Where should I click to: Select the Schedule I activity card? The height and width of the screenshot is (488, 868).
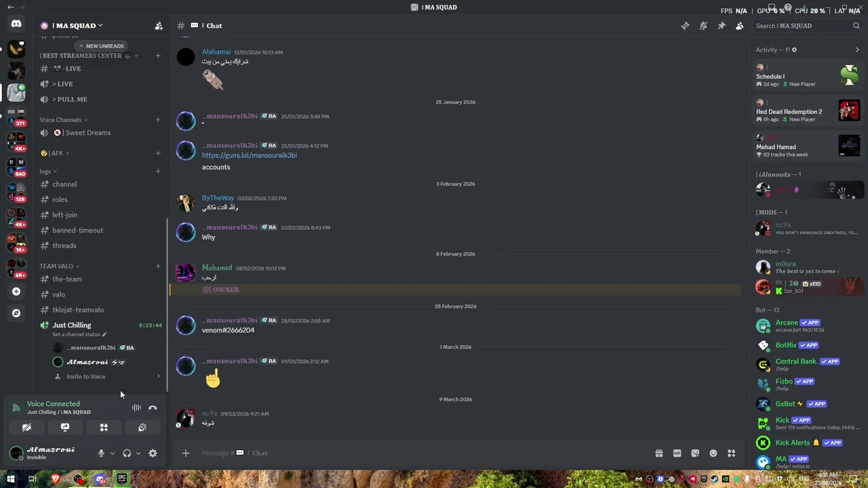click(x=808, y=76)
